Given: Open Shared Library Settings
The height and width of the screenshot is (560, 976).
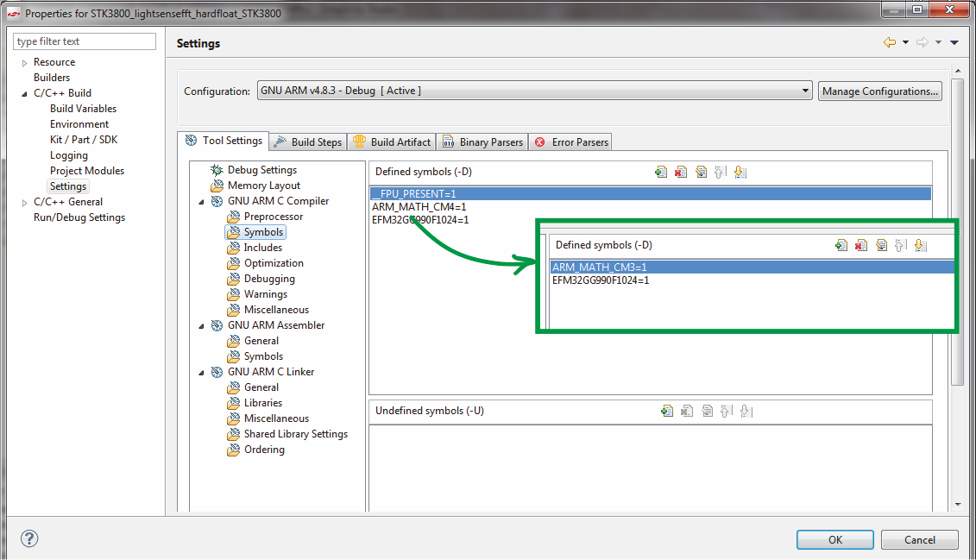Looking at the screenshot, I should tap(296, 434).
